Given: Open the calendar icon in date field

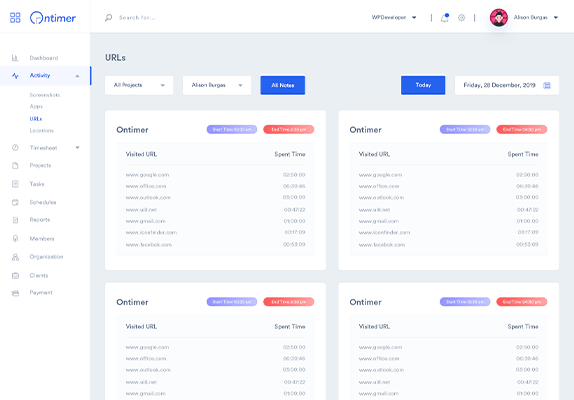Looking at the screenshot, I should 547,85.
